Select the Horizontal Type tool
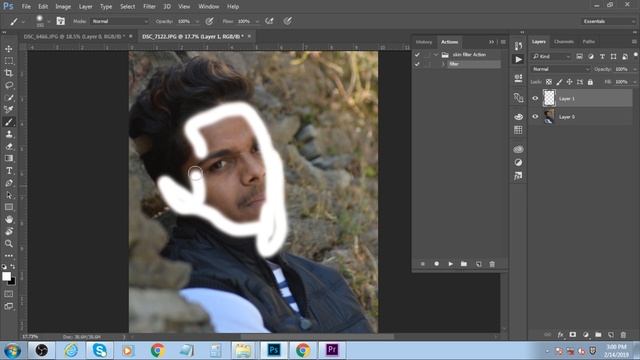The width and height of the screenshot is (640, 360). pos(9,171)
